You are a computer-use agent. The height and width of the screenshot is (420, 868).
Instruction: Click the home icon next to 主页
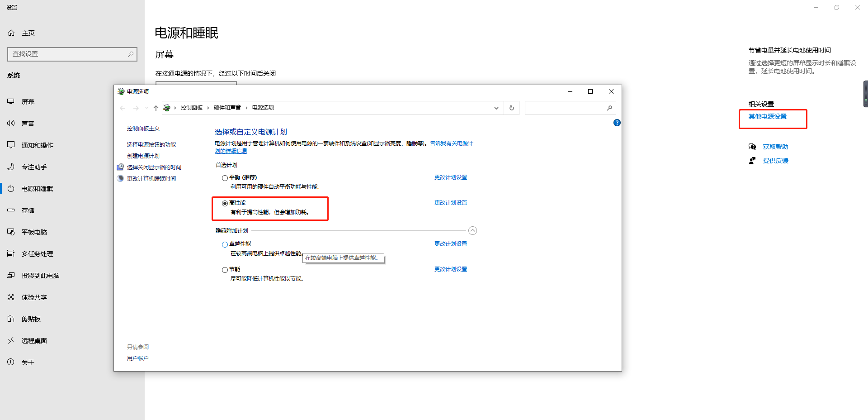[x=12, y=33]
